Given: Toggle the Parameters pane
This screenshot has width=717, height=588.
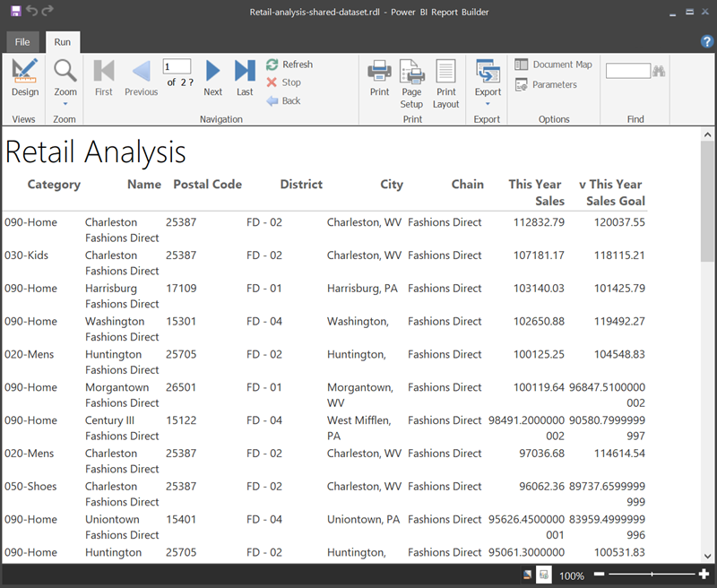Looking at the screenshot, I should pyautogui.click(x=546, y=84).
